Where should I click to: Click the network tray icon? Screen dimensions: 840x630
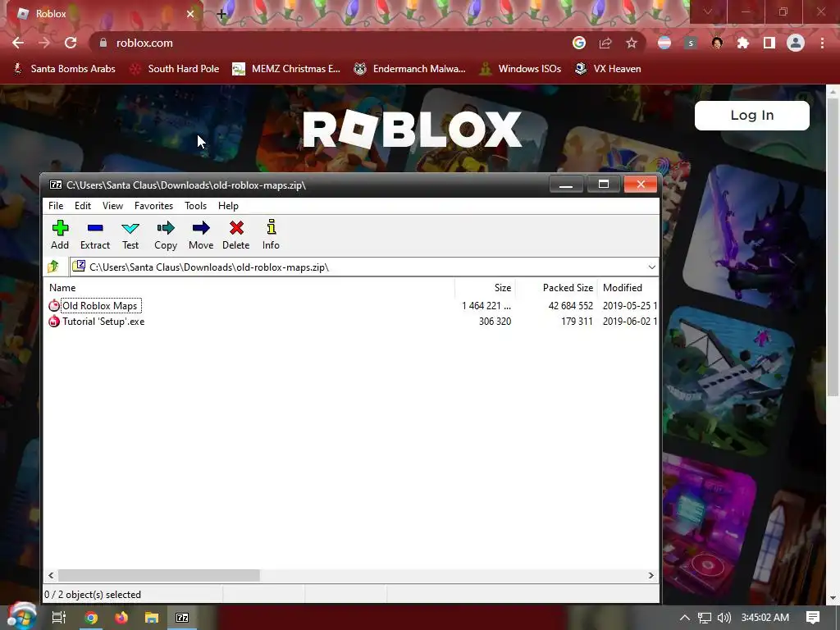point(705,618)
